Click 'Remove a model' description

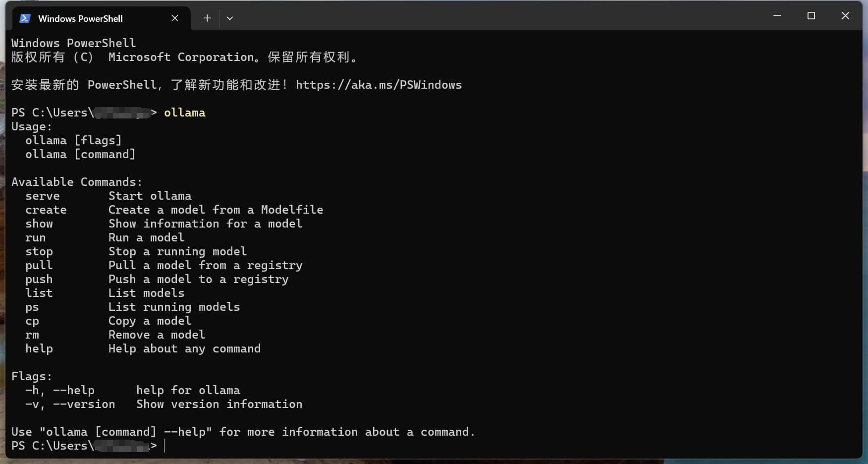click(157, 335)
